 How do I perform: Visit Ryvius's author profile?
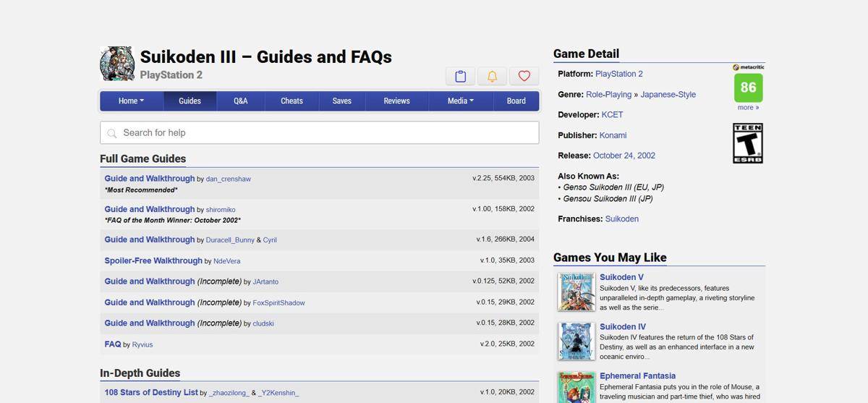coord(142,345)
